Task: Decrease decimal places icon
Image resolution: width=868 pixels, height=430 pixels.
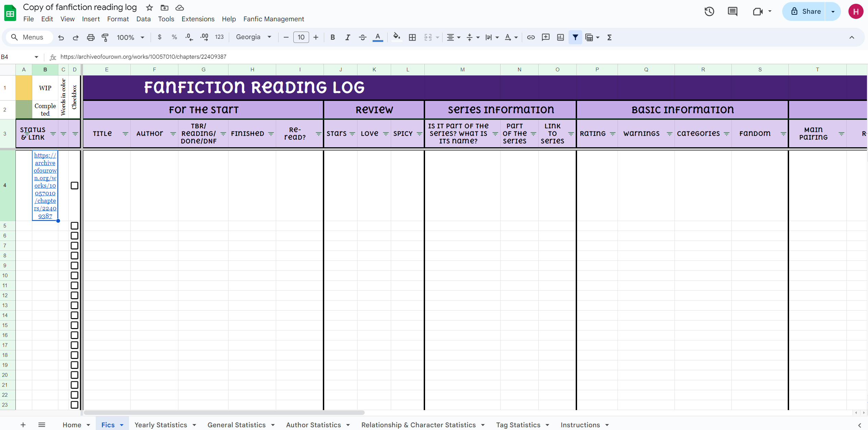Action: [x=189, y=37]
